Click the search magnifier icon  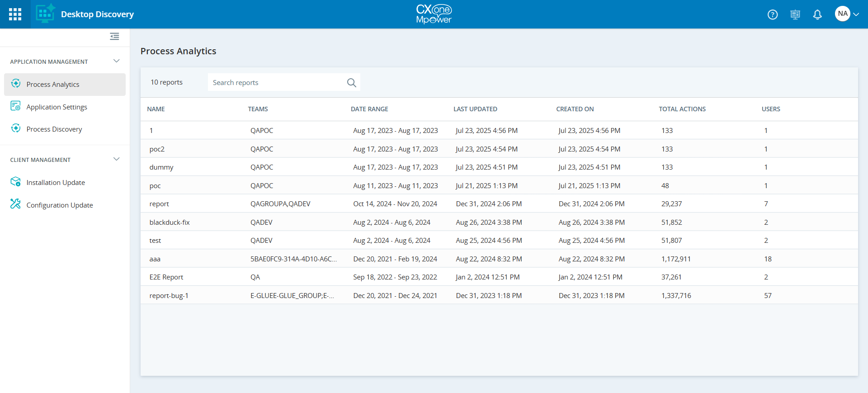click(351, 82)
